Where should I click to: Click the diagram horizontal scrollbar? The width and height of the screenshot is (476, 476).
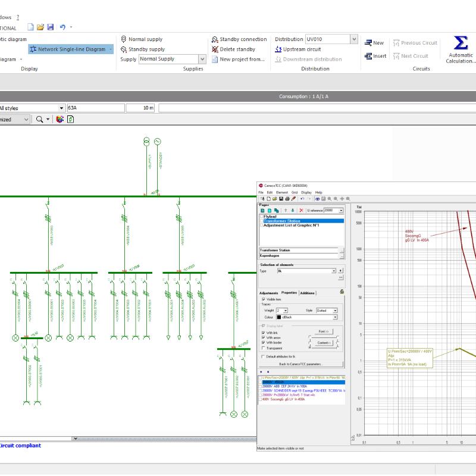pyautogui.click(x=164, y=439)
